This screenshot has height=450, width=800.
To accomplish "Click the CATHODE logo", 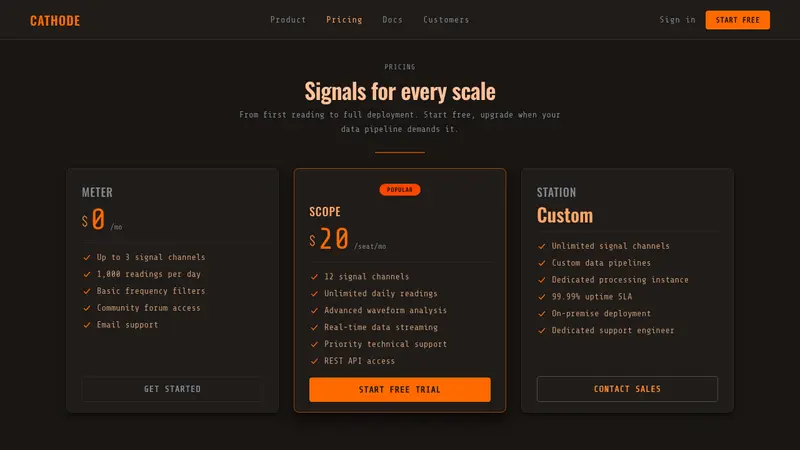I will click(55, 20).
